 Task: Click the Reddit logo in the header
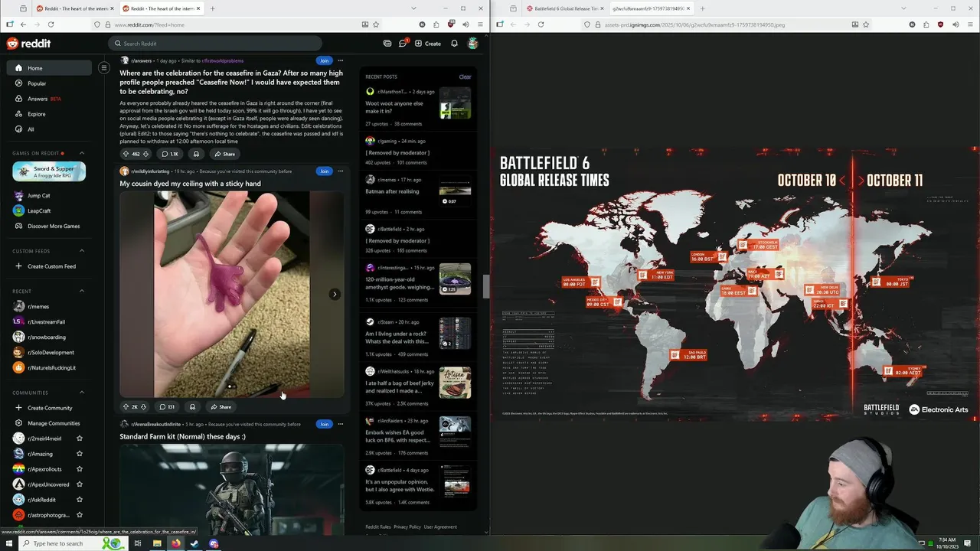(x=28, y=44)
